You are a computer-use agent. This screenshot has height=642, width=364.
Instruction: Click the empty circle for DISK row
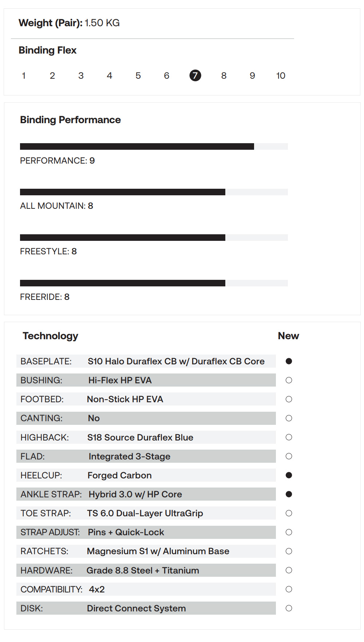point(289,608)
